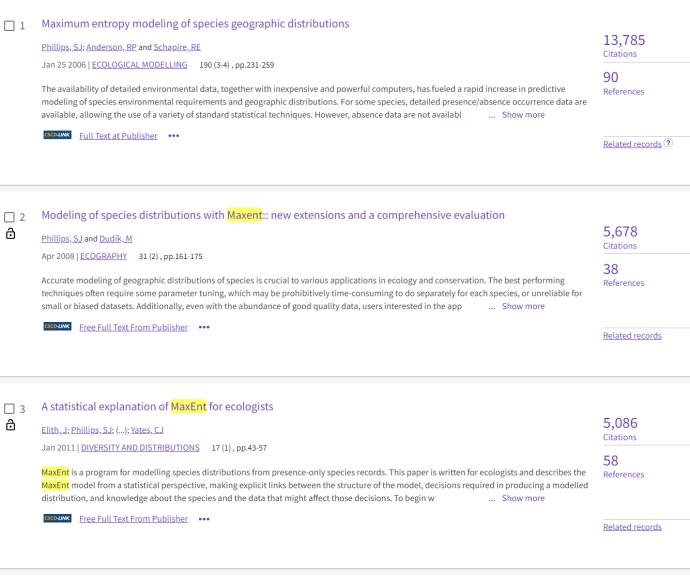Image resolution: width=690 pixels, height=579 pixels.
Task: Click the publisher link logo under record 2
Action: pyautogui.click(x=56, y=327)
